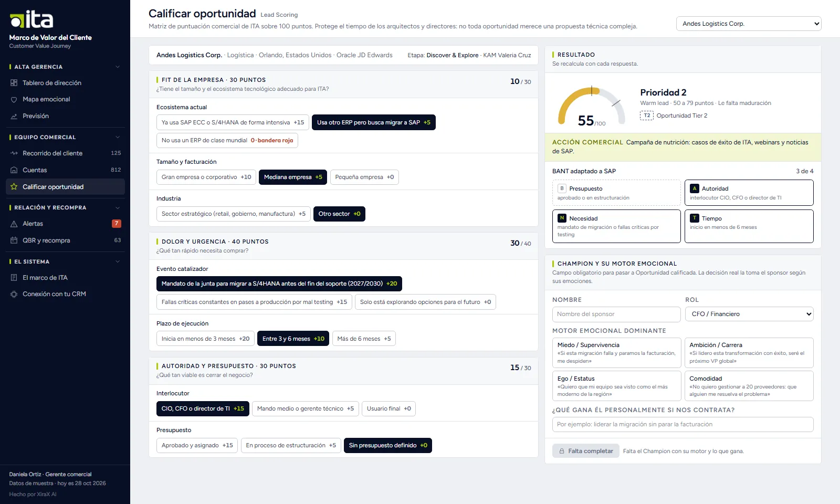Click the personal gain text field

(x=683, y=424)
